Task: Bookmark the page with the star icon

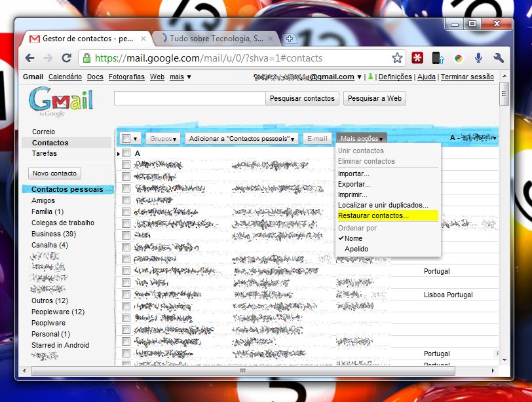Action: pos(397,58)
